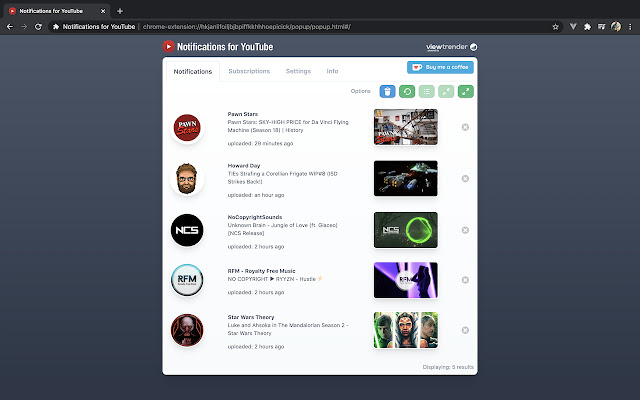Click the browser back arrow
Image resolution: width=640 pixels, height=400 pixels.
point(10,27)
